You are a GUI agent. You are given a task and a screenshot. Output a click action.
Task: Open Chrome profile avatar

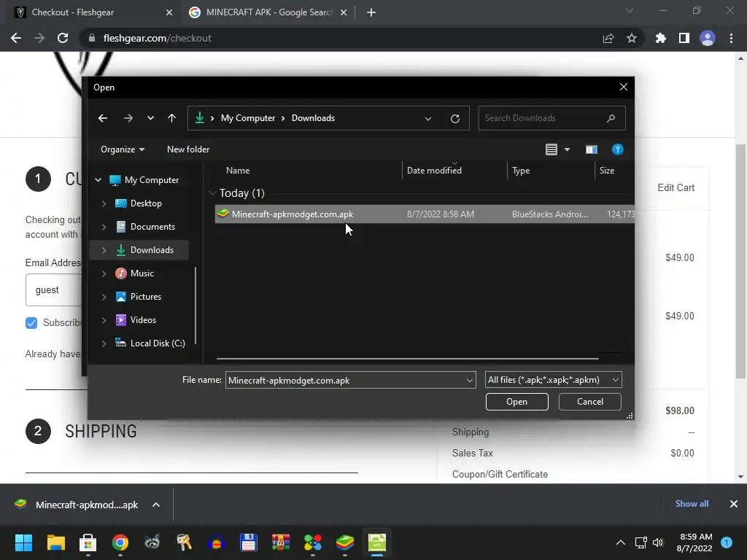(x=708, y=38)
